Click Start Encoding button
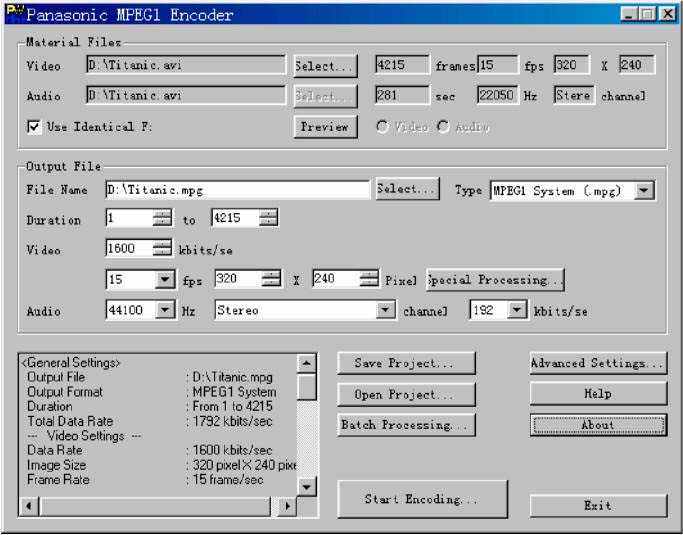The image size is (683, 535). (422, 499)
